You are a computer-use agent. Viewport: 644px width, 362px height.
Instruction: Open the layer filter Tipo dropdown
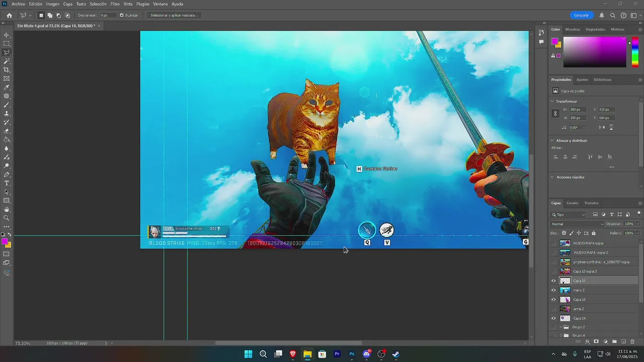pos(568,215)
